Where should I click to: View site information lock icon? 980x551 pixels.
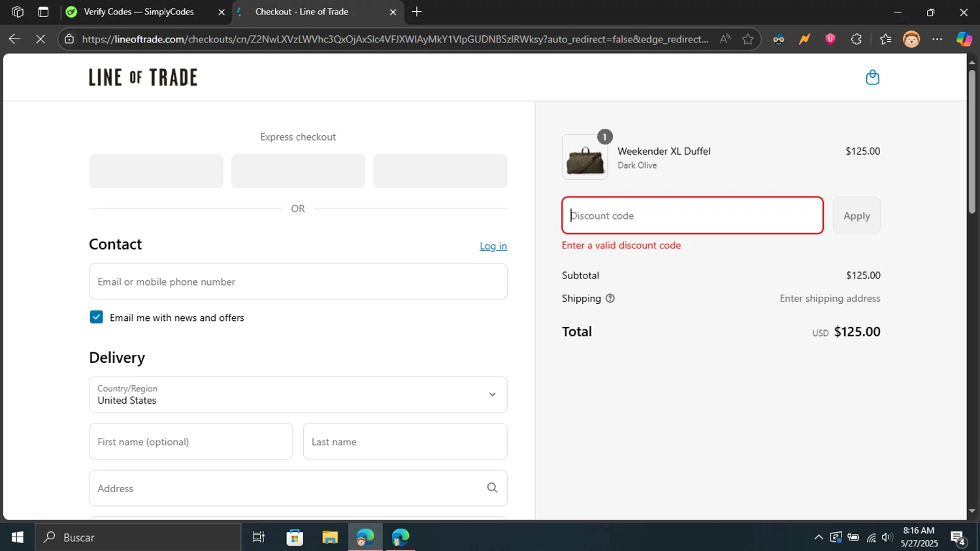(x=69, y=39)
